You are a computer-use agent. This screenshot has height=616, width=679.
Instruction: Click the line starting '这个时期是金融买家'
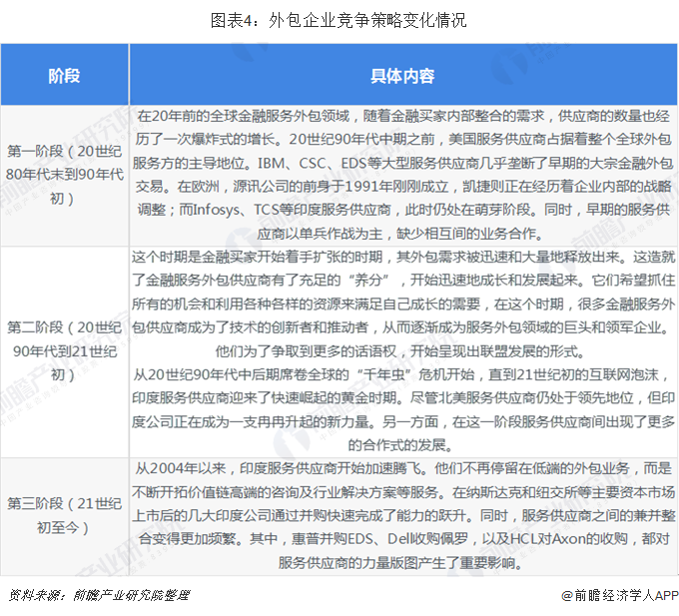pos(402,260)
